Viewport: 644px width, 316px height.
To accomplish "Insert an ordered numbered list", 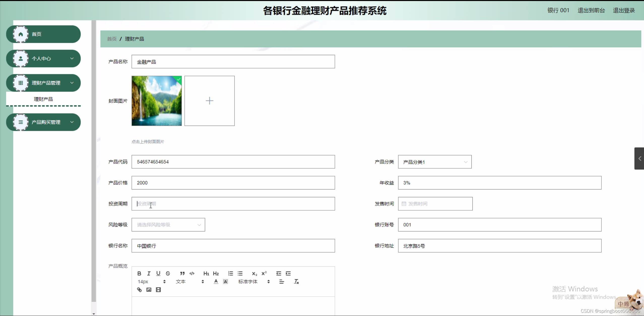I will [x=230, y=273].
